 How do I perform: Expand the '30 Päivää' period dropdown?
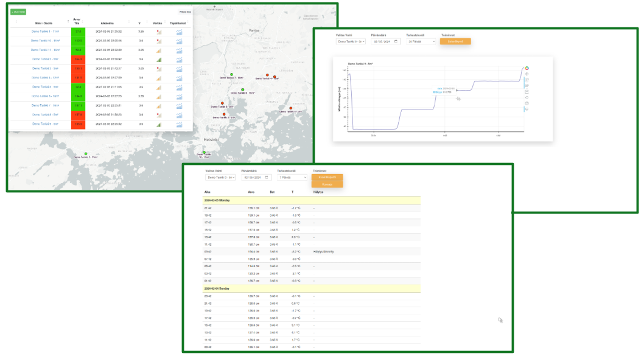pyautogui.click(x=421, y=41)
